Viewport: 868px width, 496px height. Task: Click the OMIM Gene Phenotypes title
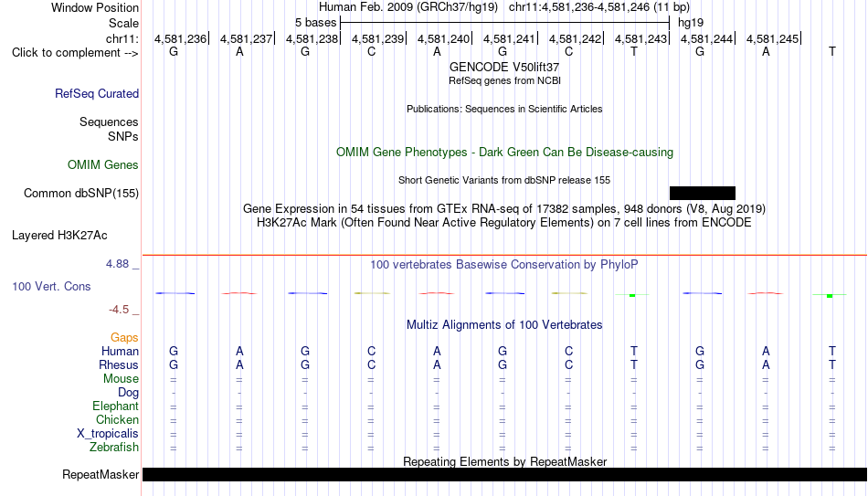504,153
